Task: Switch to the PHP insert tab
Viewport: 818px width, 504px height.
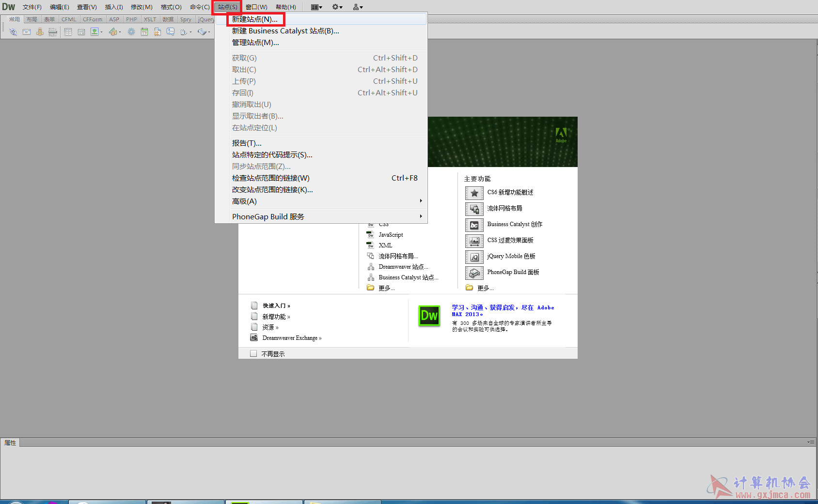Action: tap(131, 19)
